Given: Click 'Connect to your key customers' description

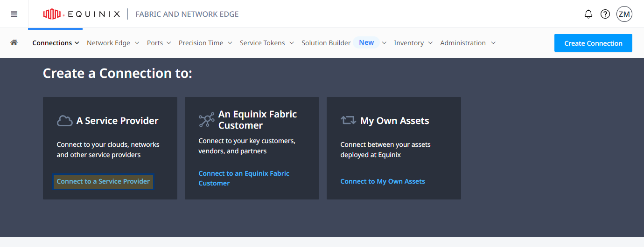Looking at the screenshot, I should pyautogui.click(x=247, y=146).
